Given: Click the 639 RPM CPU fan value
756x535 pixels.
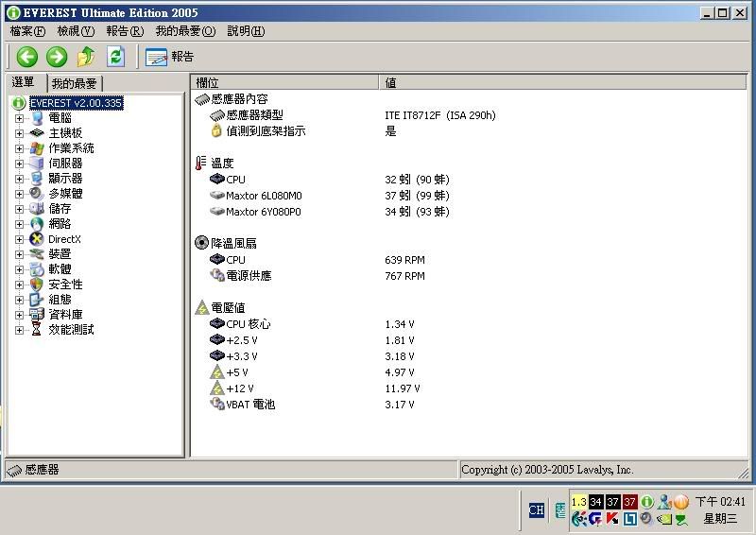Looking at the screenshot, I should click(x=405, y=260).
